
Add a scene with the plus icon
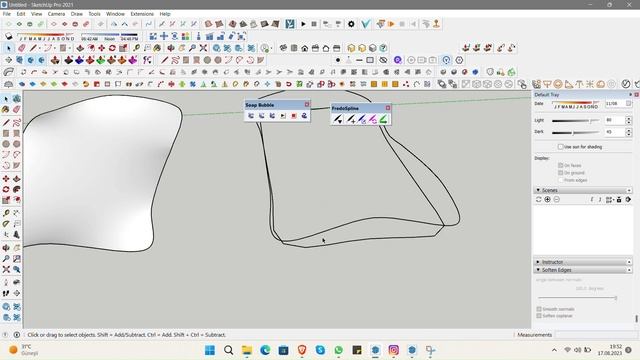click(547, 200)
